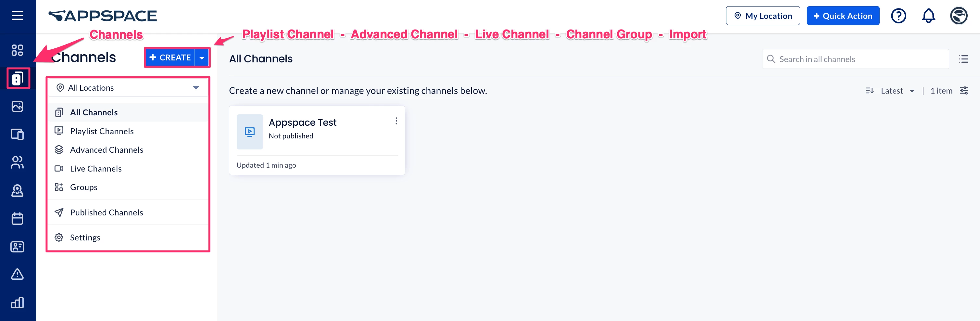Select Groups in side menu
The width and height of the screenshot is (980, 321).
128,187
